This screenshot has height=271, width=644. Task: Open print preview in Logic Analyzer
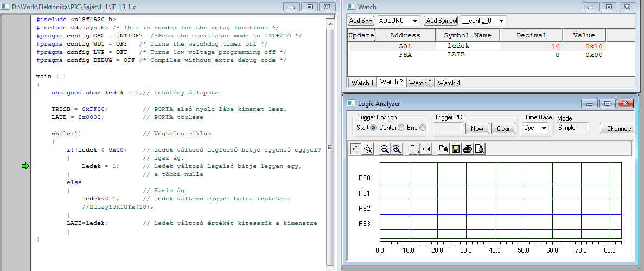click(x=479, y=149)
